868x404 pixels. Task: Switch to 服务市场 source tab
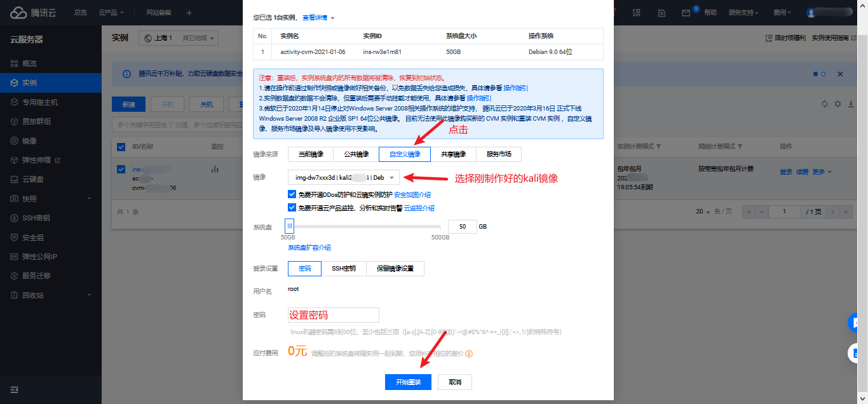coord(499,154)
